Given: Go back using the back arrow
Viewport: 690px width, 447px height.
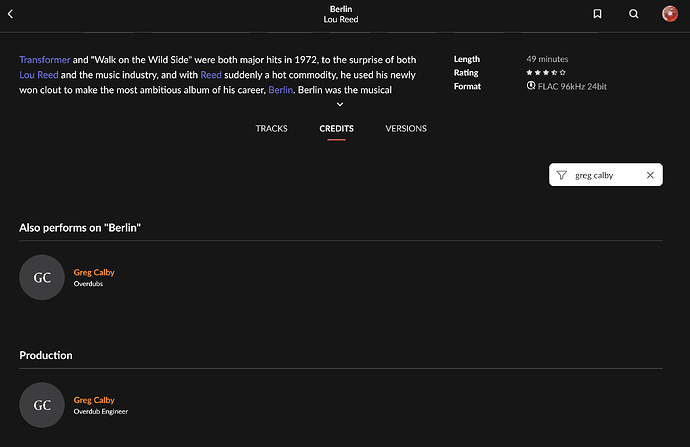Looking at the screenshot, I should coord(11,14).
